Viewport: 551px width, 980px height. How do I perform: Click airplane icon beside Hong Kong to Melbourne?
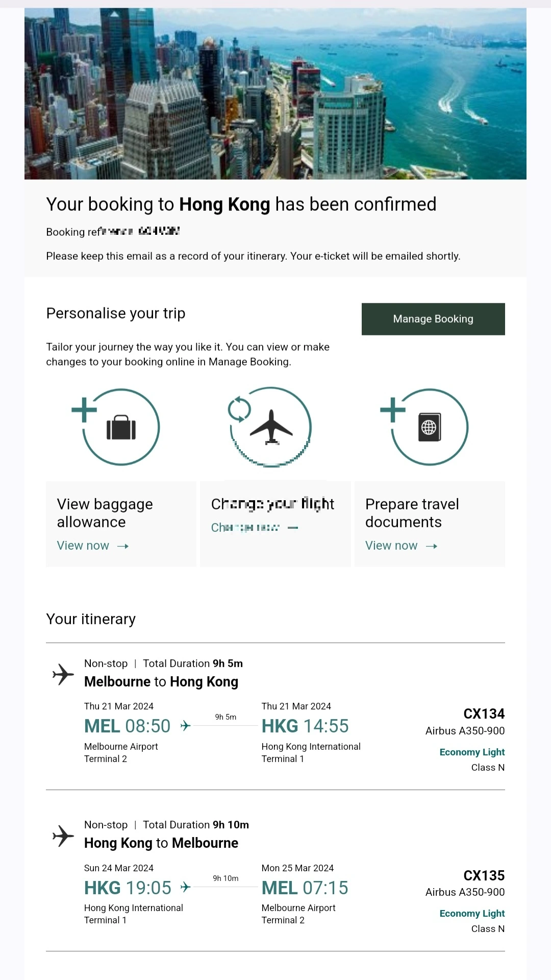[63, 836]
